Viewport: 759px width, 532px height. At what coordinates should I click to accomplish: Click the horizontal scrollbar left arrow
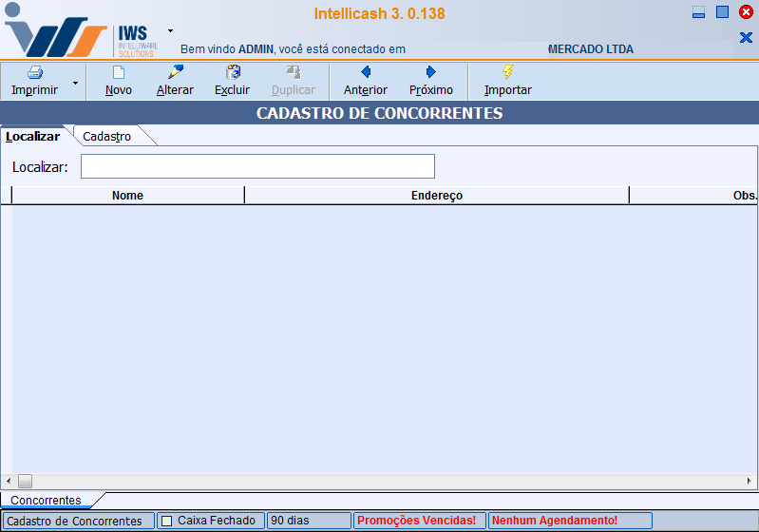(9, 481)
